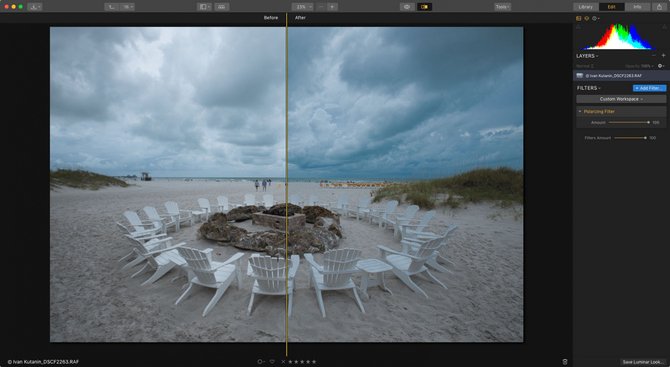Open the zoom percentage dropdown
The image size is (670, 367).
tap(303, 7)
